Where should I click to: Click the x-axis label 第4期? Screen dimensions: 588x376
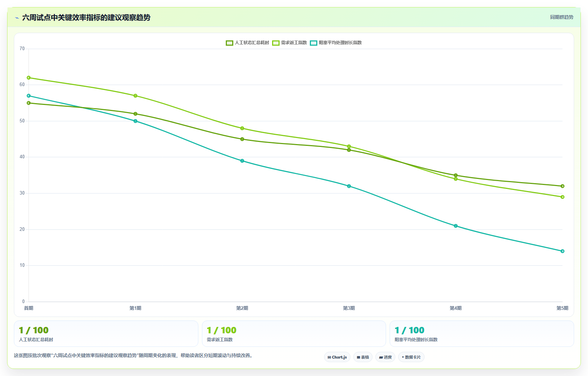click(x=456, y=308)
